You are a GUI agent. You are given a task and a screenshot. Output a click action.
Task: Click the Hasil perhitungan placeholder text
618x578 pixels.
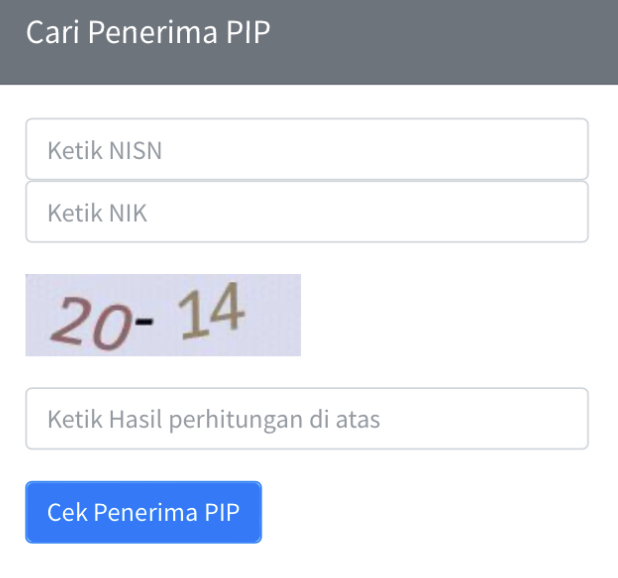214,419
